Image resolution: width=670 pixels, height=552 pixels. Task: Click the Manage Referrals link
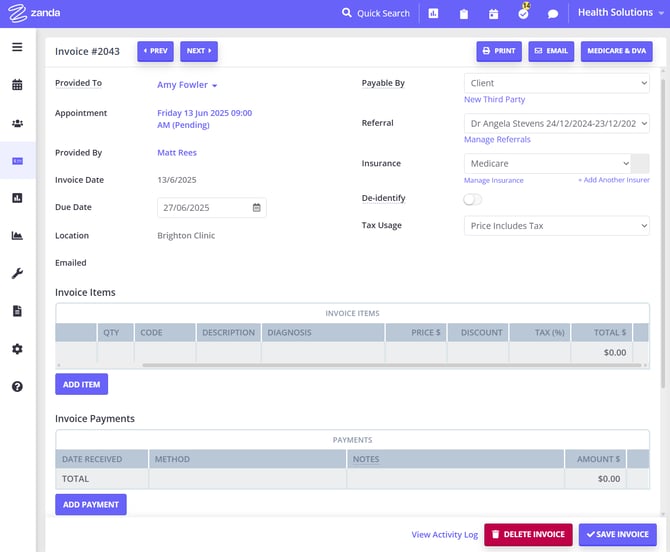click(x=497, y=140)
